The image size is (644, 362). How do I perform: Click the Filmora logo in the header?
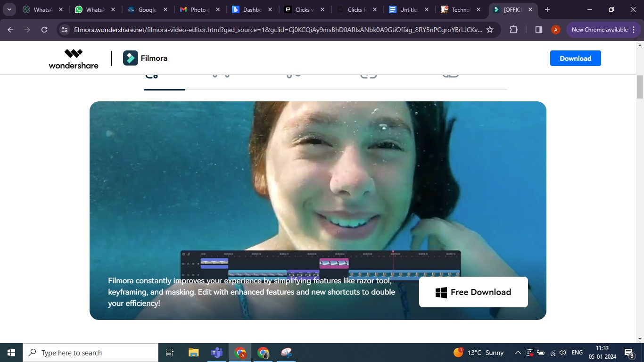145,58
